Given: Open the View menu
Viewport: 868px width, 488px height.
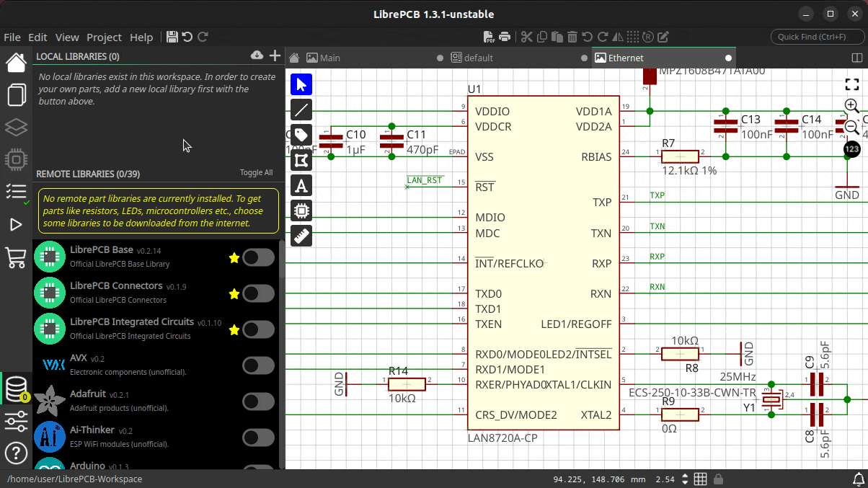Looking at the screenshot, I should coord(67,37).
